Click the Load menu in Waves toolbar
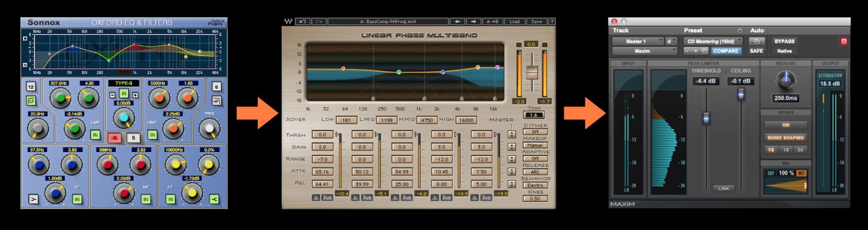Viewport: 868px width, 230px height. coord(515,21)
